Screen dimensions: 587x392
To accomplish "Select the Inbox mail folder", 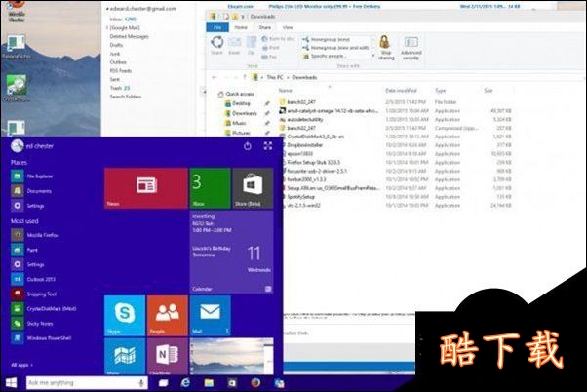I will click(x=123, y=20).
